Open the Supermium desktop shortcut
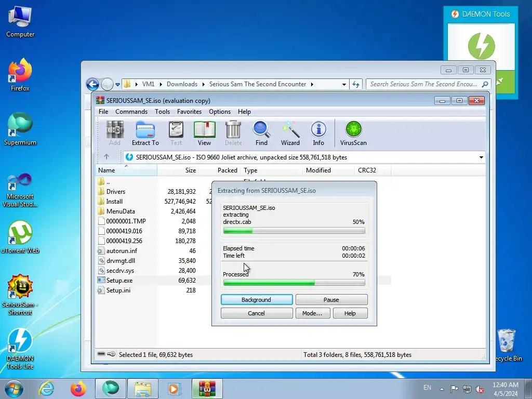The width and height of the screenshot is (532, 399). pos(20,129)
